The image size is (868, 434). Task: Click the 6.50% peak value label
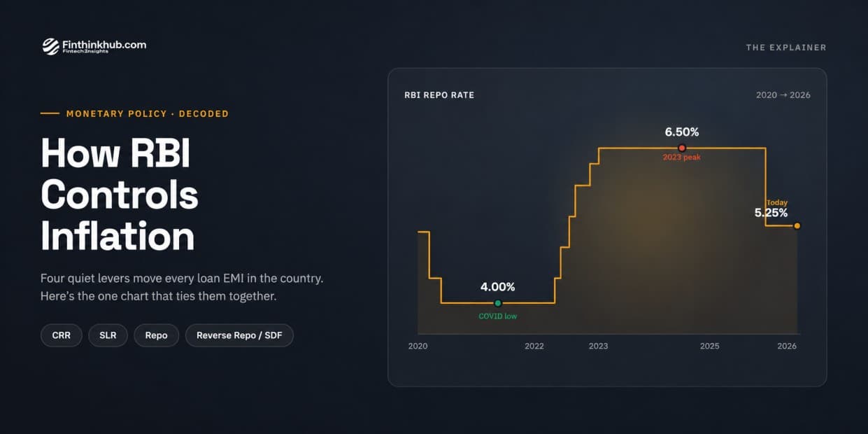coord(682,132)
